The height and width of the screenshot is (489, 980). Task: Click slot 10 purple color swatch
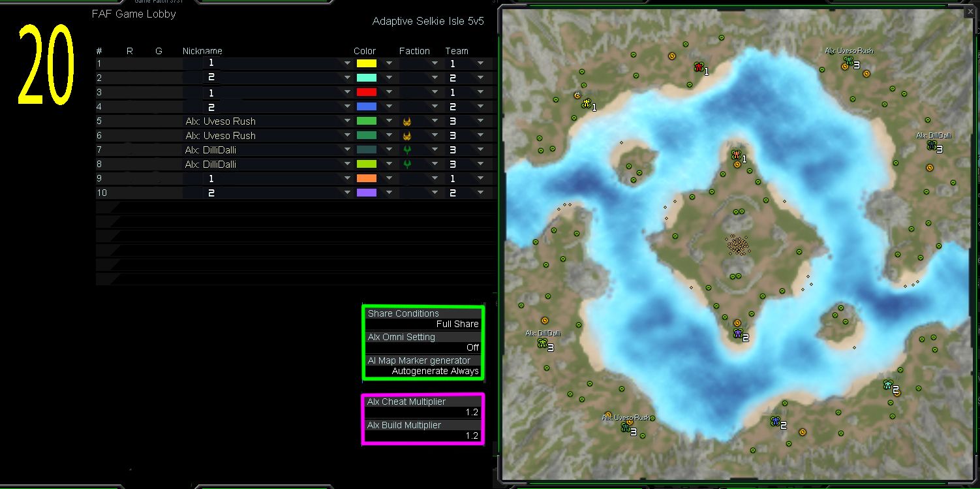pyautogui.click(x=367, y=193)
